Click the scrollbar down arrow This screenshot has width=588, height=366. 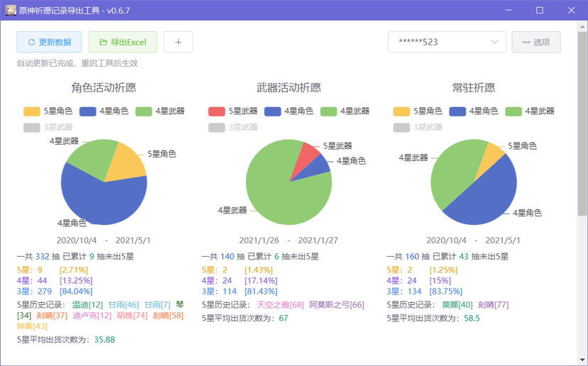(x=582, y=360)
